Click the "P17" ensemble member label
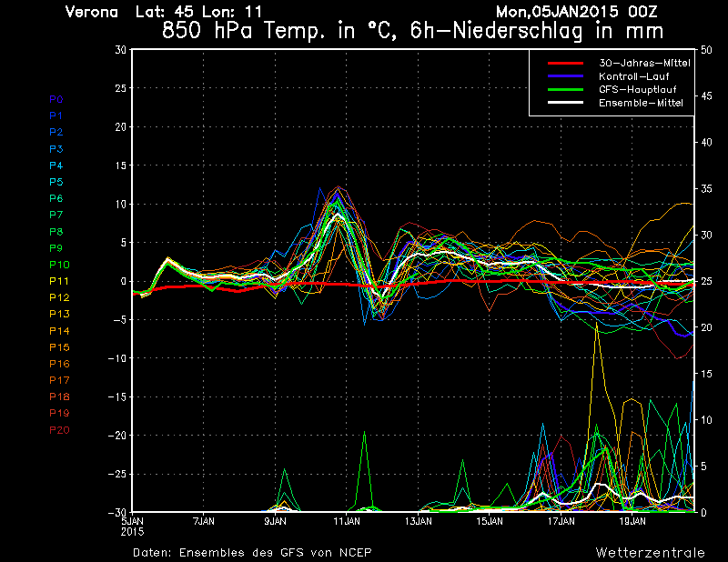 coord(59,380)
